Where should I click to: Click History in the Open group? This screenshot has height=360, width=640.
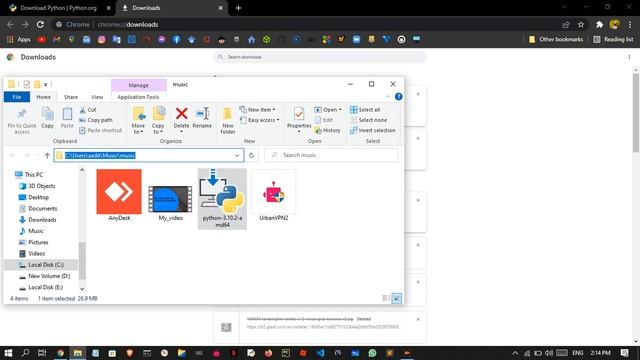click(x=327, y=130)
